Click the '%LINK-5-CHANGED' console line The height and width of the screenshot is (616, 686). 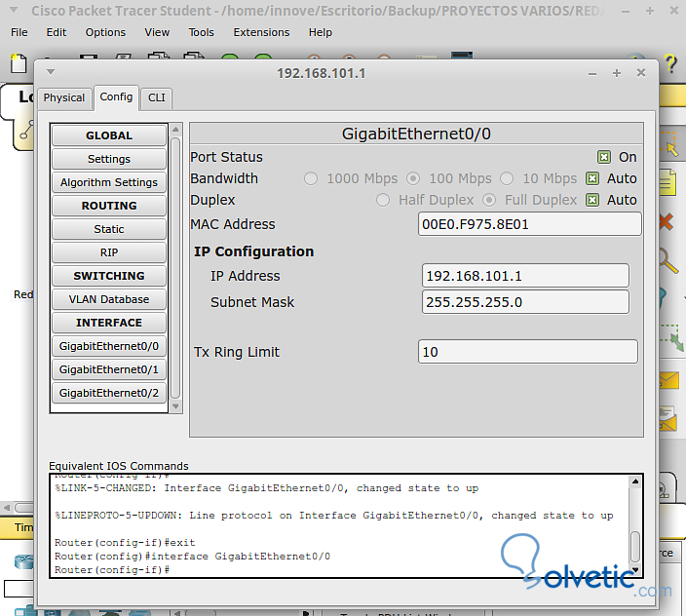click(x=266, y=488)
